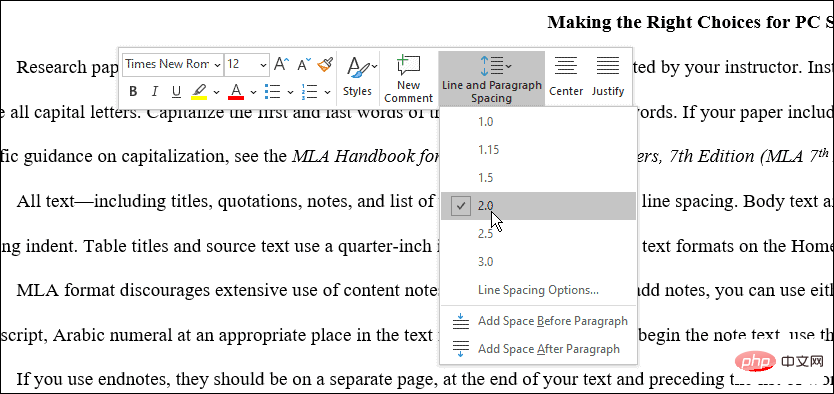The image size is (834, 394).
Task: Expand numbering library dropdown arrow
Action: 327,93
